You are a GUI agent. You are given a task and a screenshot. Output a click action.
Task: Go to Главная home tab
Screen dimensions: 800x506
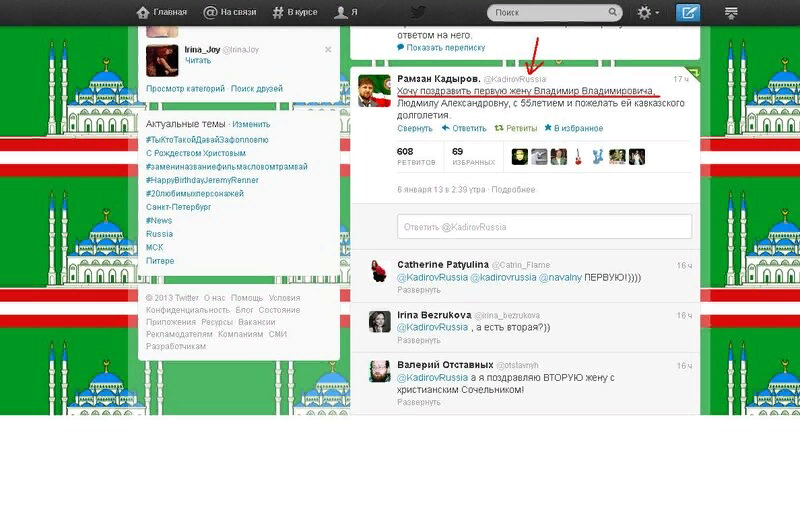pos(161,12)
